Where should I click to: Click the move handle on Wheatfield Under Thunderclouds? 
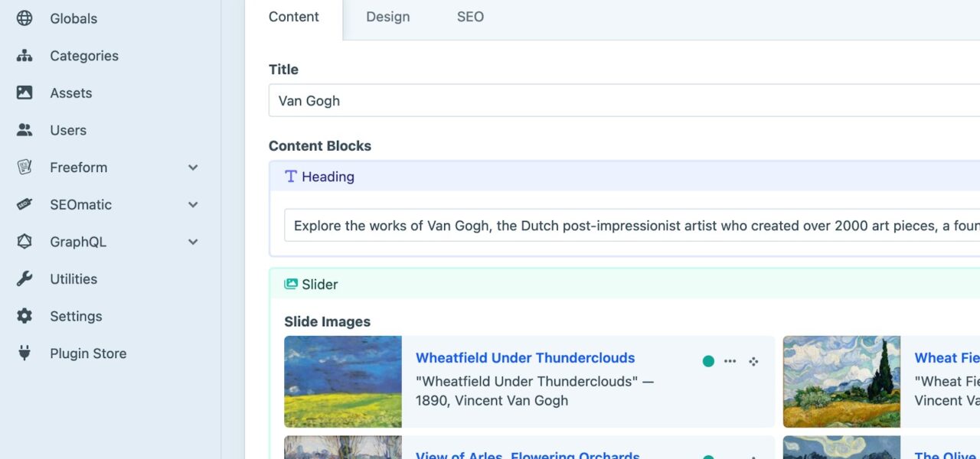pos(753,361)
